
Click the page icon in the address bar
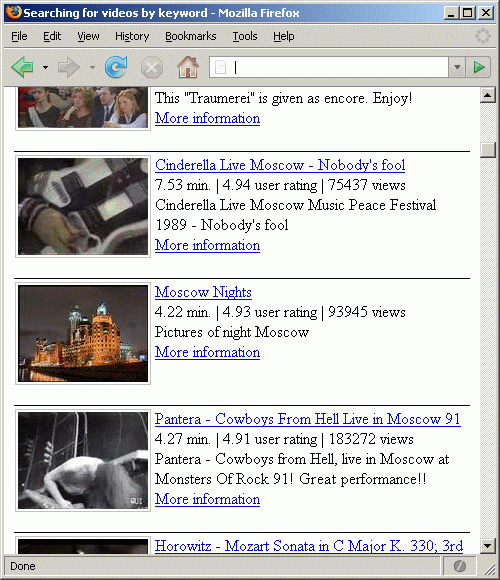(220, 67)
